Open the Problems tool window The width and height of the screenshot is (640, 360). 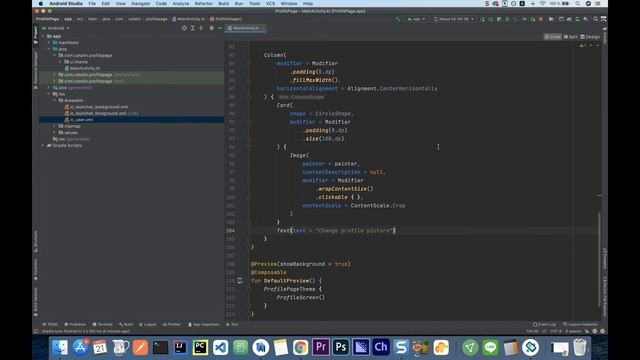click(x=75, y=324)
